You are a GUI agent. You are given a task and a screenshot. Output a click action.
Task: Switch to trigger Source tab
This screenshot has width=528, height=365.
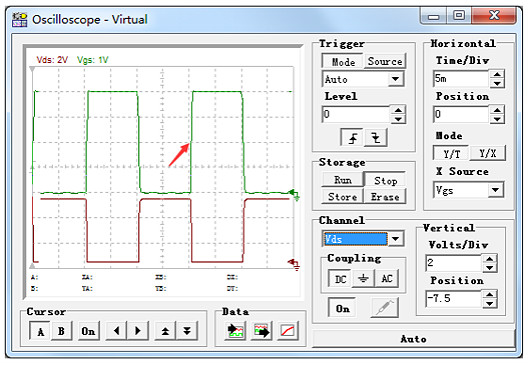(x=385, y=62)
